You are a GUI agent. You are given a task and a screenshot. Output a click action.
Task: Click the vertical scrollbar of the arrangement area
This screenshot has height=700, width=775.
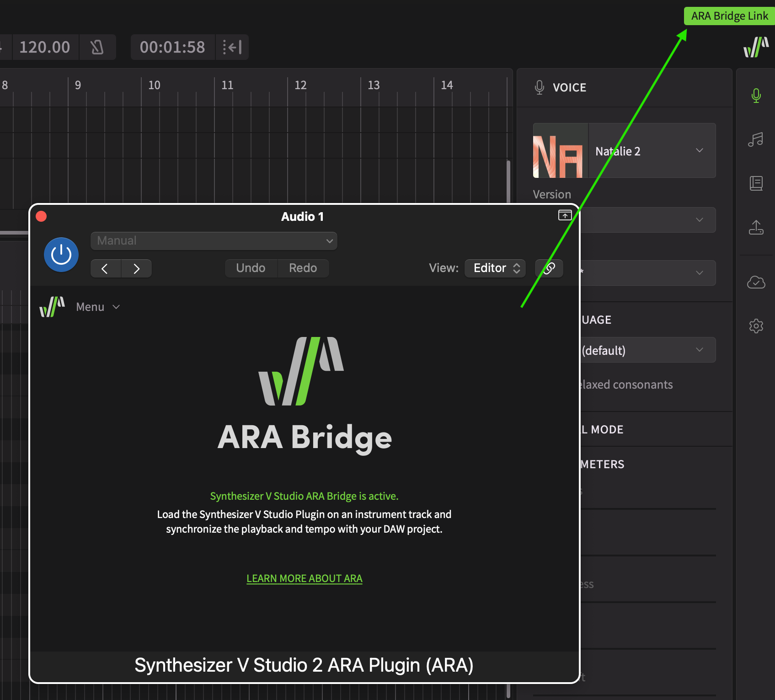[x=508, y=182]
